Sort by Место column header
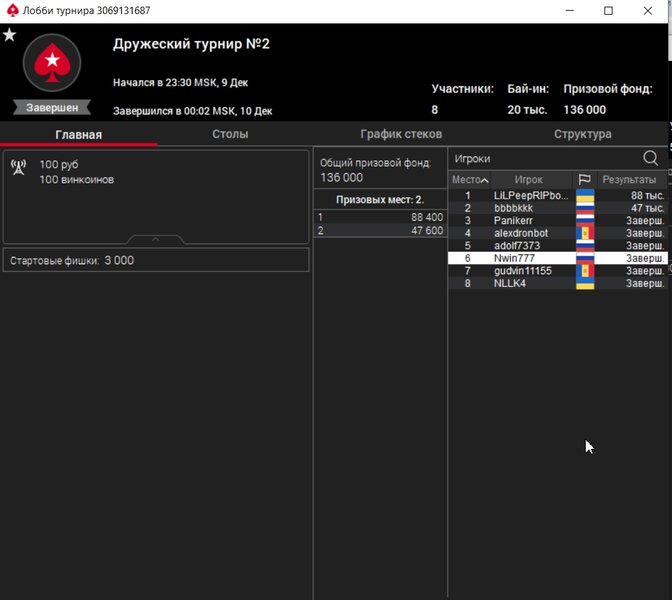Viewport: 672px width, 600px height. (470, 180)
